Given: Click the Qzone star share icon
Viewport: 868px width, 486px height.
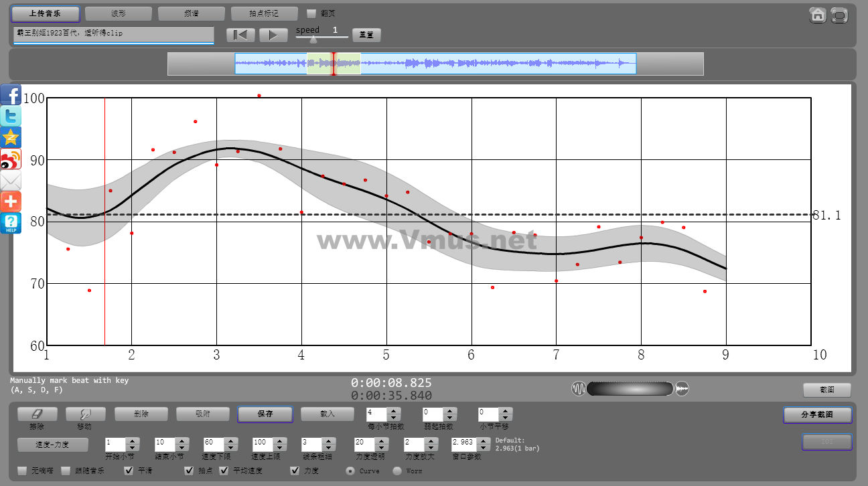Looking at the screenshot, I should 11,137.
